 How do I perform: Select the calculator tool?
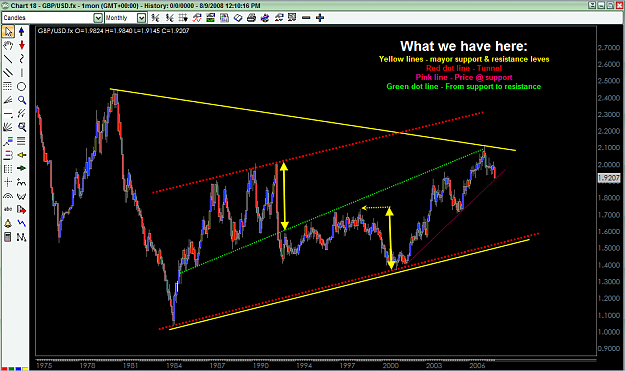coord(8,237)
